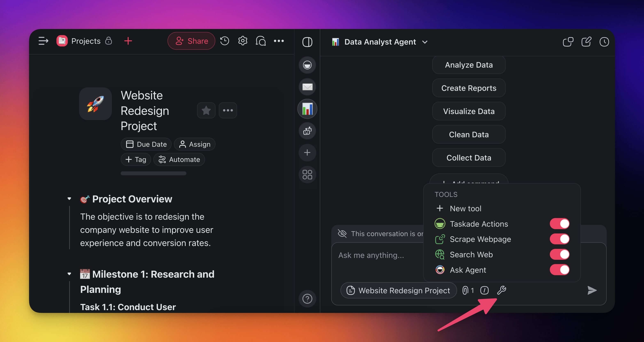Image resolution: width=644 pixels, height=342 pixels.
Task: Toggle off the Search Web tool
Action: [x=559, y=254]
